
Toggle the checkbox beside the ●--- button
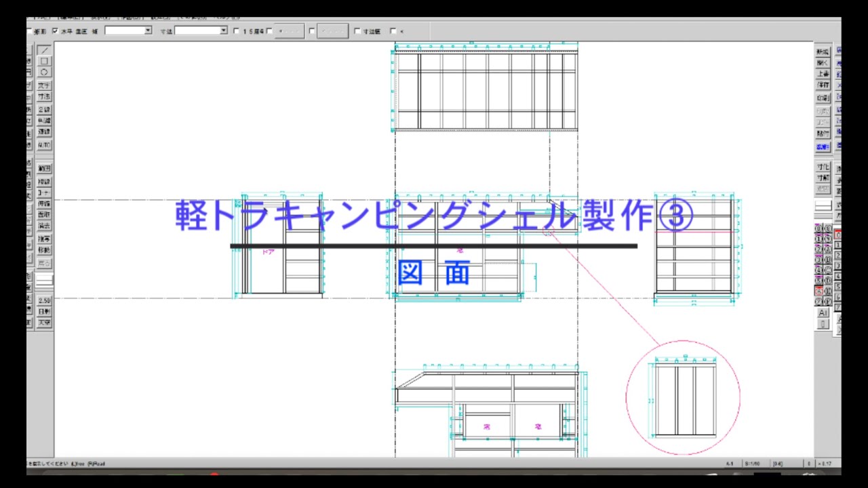pyautogui.click(x=270, y=31)
